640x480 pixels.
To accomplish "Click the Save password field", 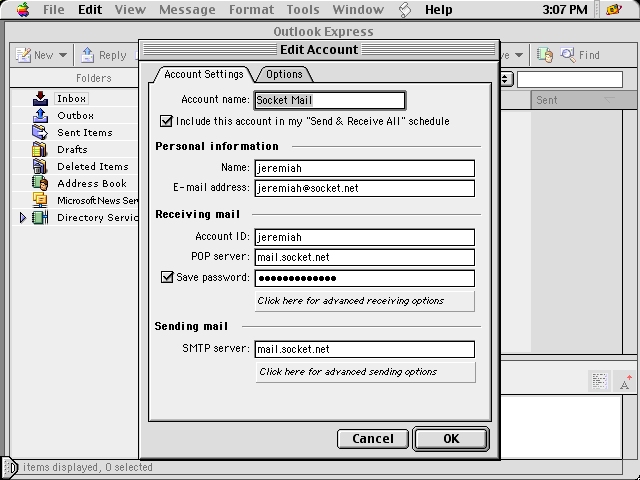I will tap(364, 278).
